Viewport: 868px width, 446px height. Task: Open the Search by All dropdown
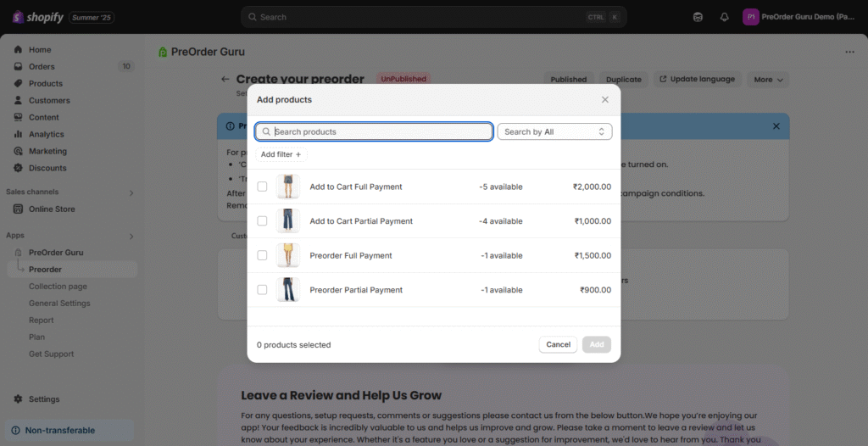point(554,131)
